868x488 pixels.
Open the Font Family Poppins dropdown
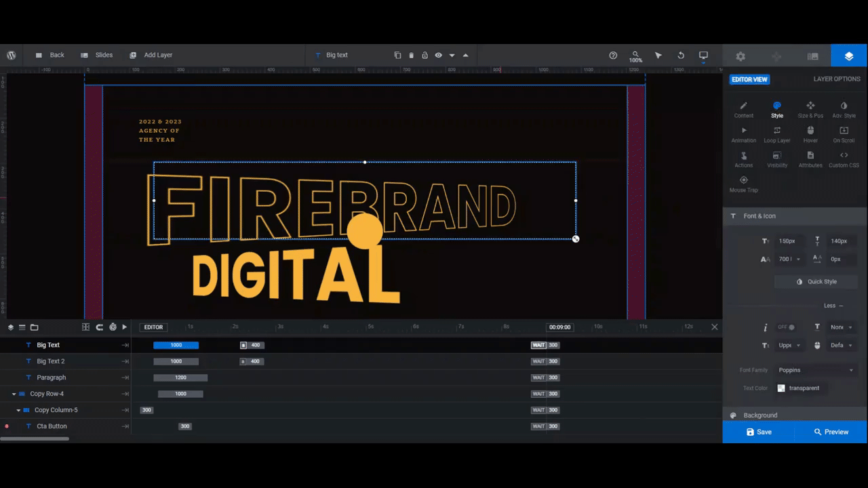(816, 370)
